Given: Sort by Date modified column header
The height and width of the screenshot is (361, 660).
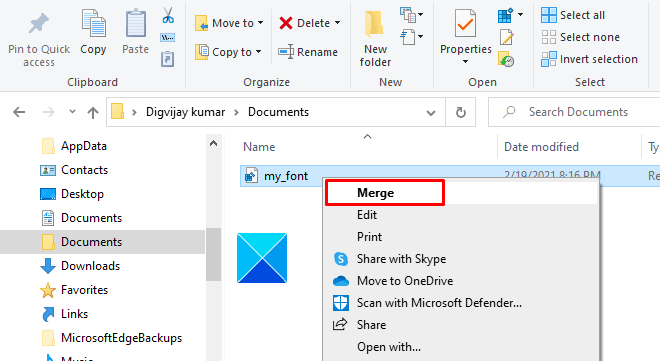Looking at the screenshot, I should pyautogui.click(x=541, y=147).
